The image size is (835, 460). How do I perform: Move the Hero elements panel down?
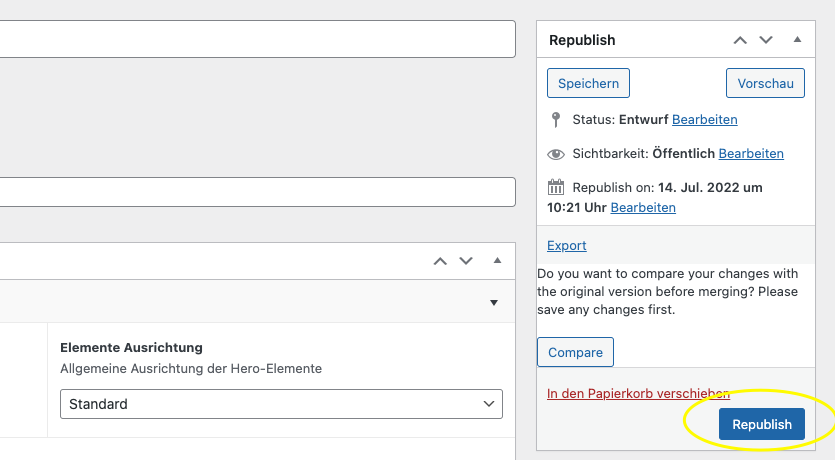click(x=466, y=261)
